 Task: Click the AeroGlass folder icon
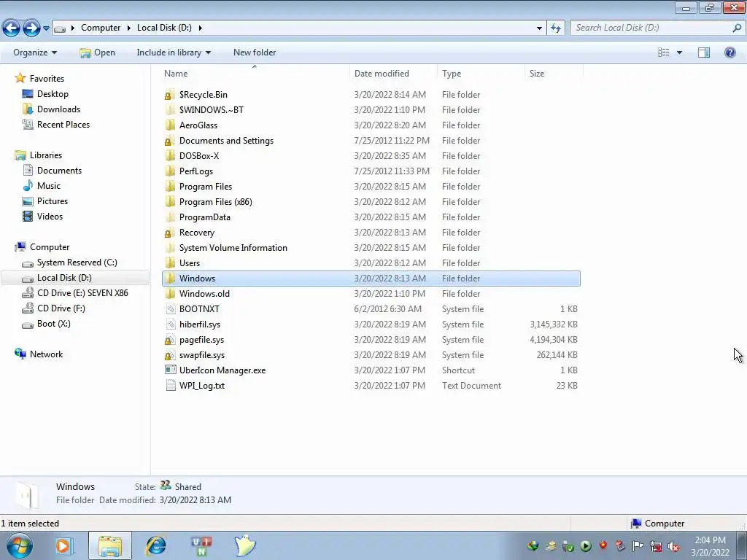[169, 125]
